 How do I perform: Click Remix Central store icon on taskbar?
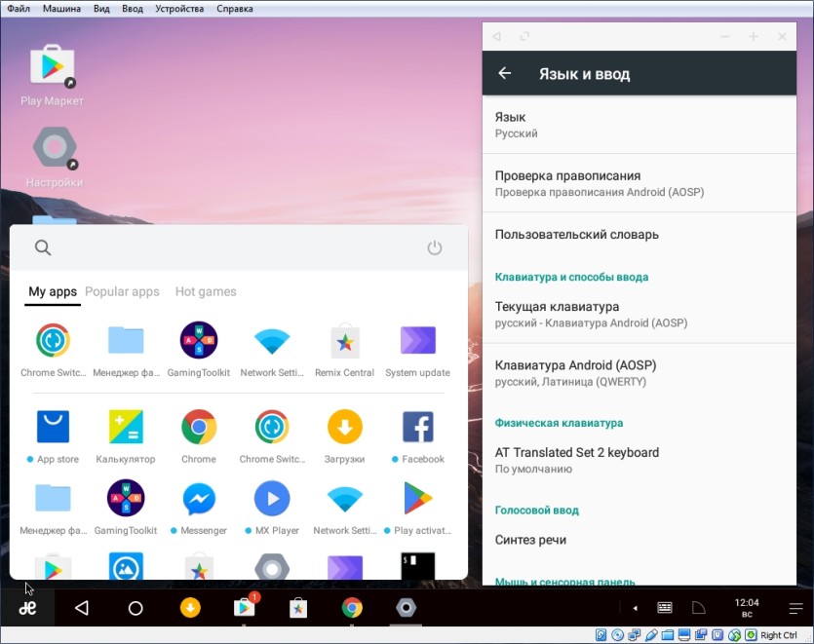[298, 608]
